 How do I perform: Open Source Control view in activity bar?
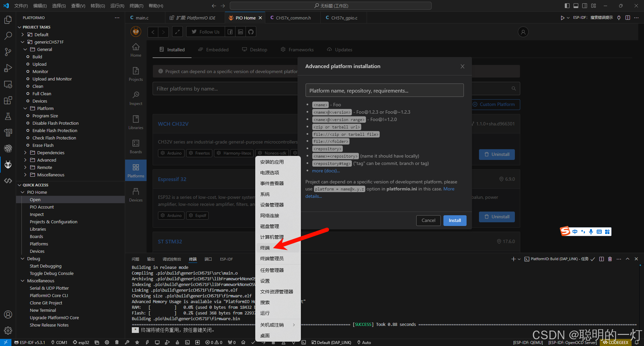(8, 52)
